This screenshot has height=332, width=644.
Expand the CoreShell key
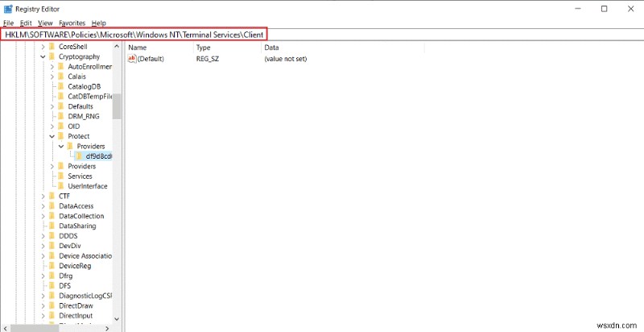point(43,47)
